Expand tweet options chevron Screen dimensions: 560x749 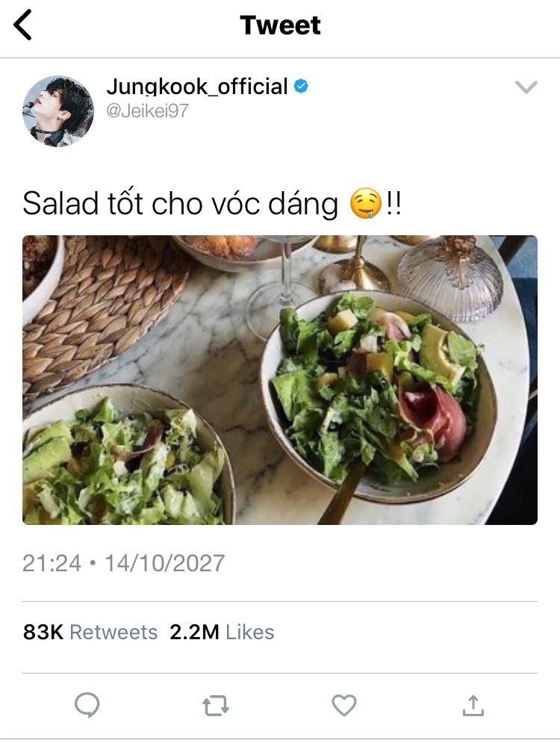point(526,87)
